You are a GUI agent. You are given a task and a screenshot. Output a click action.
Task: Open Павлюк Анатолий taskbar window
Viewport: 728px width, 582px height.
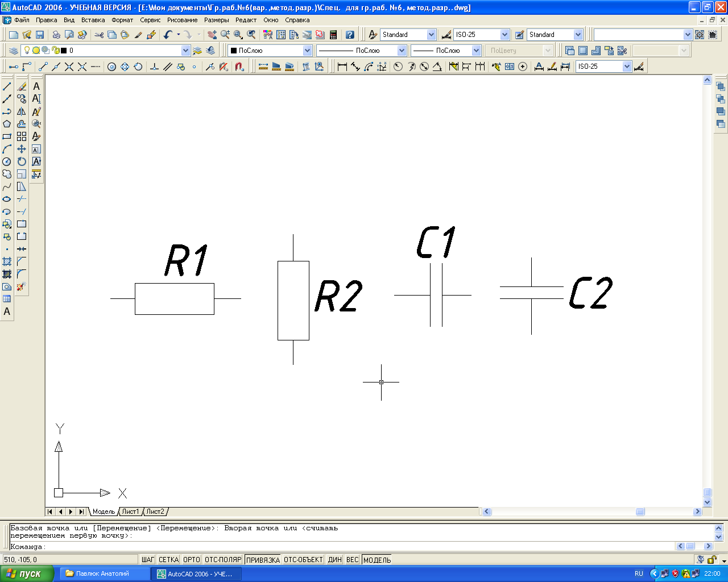click(x=104, y=573)
